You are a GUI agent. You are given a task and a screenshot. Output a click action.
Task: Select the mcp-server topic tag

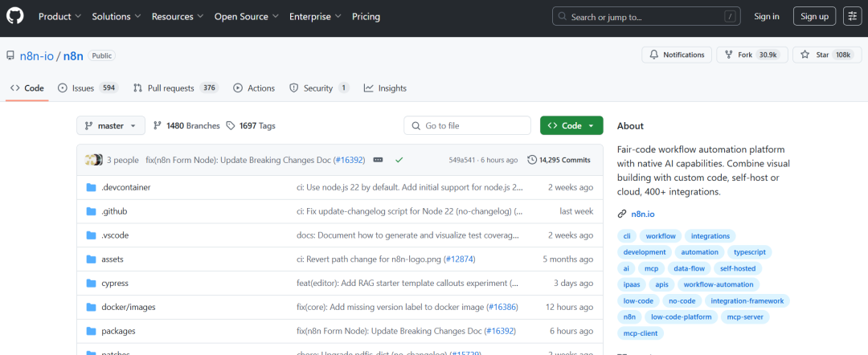[x=745, y=317]
